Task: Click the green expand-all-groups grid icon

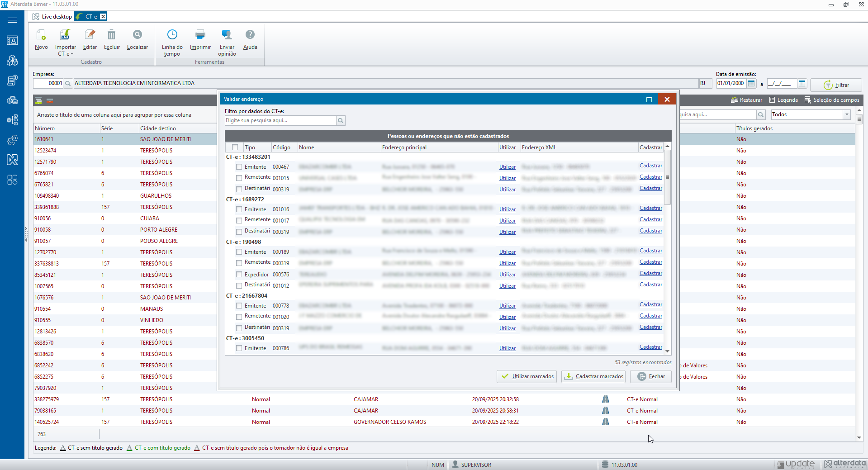Action: (x=38, y=100)
